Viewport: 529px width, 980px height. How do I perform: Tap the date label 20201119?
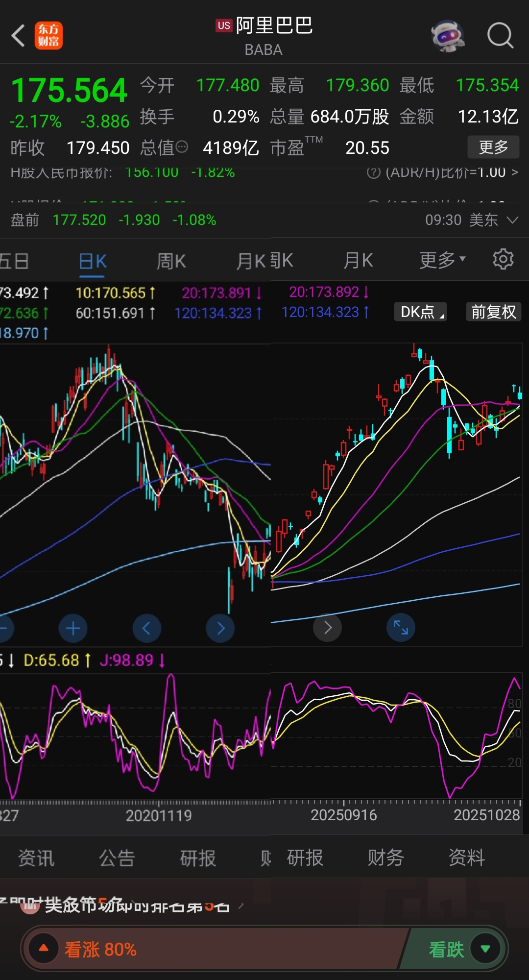(x=159, y=815)
